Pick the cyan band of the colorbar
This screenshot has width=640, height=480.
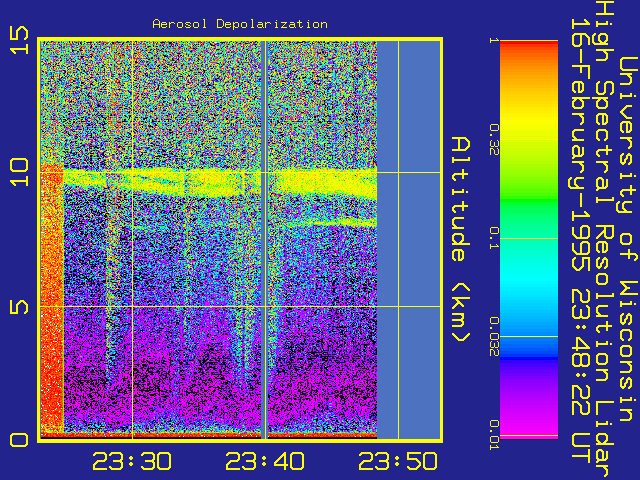click(x=529, y=278)
